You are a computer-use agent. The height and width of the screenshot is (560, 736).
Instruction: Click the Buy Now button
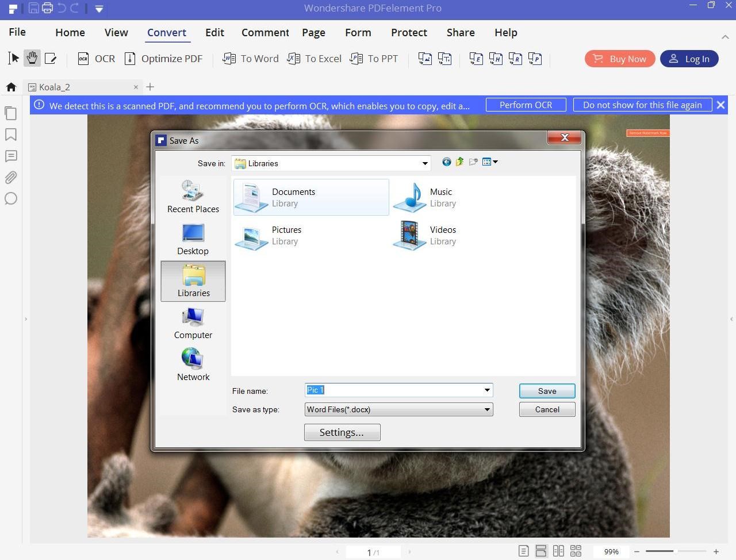pos(620,59)
